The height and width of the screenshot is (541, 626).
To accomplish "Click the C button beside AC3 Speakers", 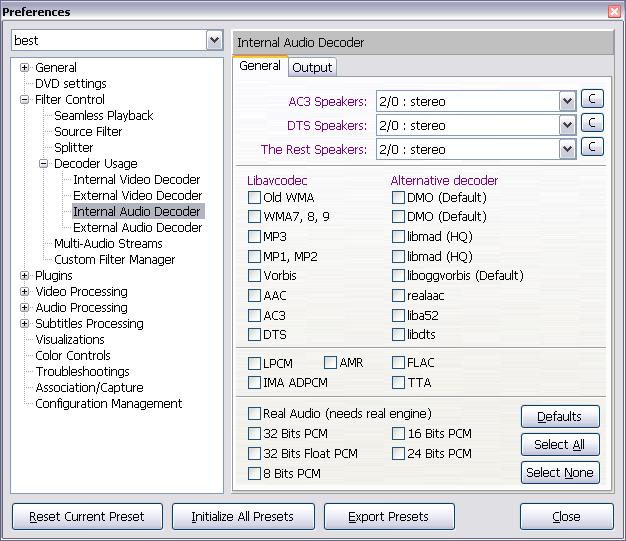I will click(592, 99).
